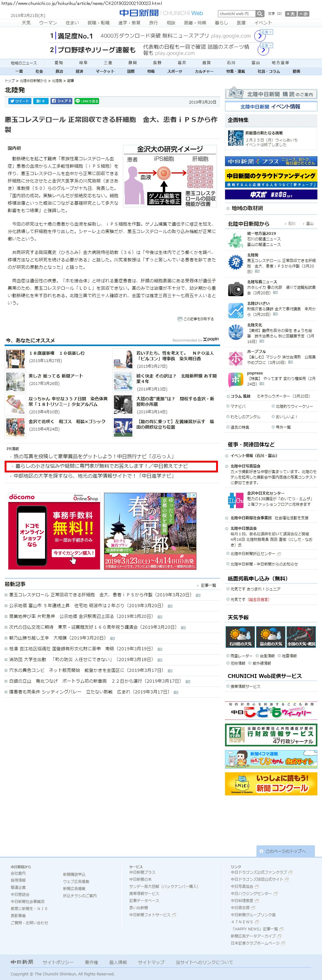The width and height of the screenshot is (322, 980).
Task: Open the 石川県の天気 weather icon
Action: point(240,636)
